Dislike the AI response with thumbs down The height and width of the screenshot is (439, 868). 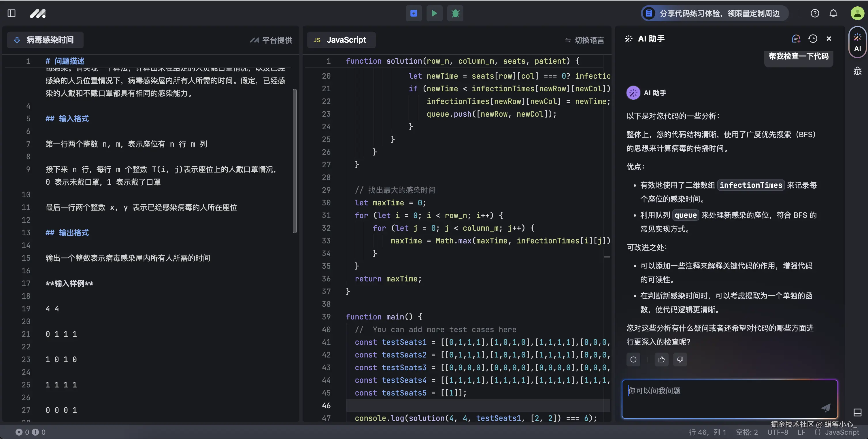(x=680, y=359)
